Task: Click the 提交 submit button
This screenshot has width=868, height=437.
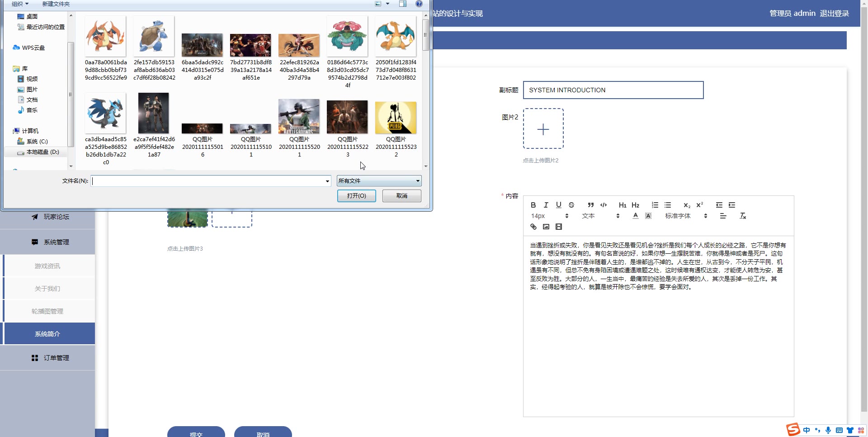Action: point(196,432)
